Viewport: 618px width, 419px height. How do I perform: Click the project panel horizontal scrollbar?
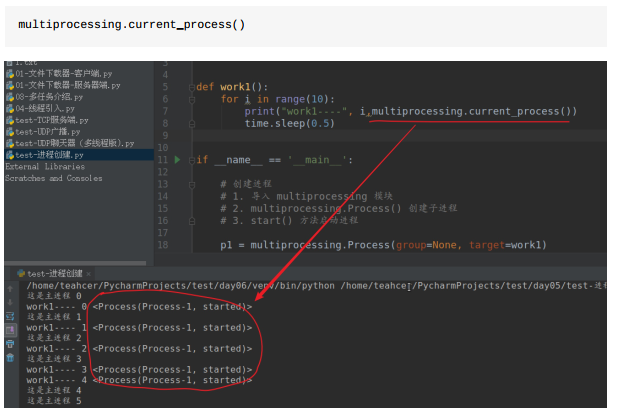(75, 263)
